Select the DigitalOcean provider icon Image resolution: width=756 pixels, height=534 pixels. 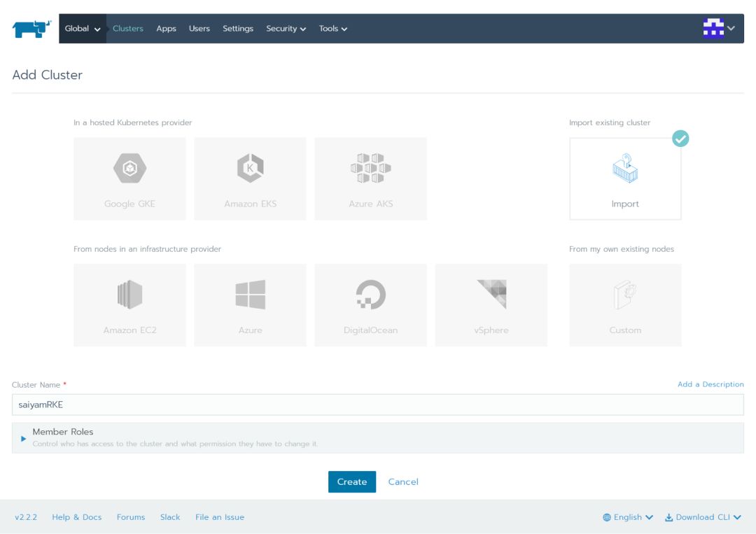tap(371, 295)
